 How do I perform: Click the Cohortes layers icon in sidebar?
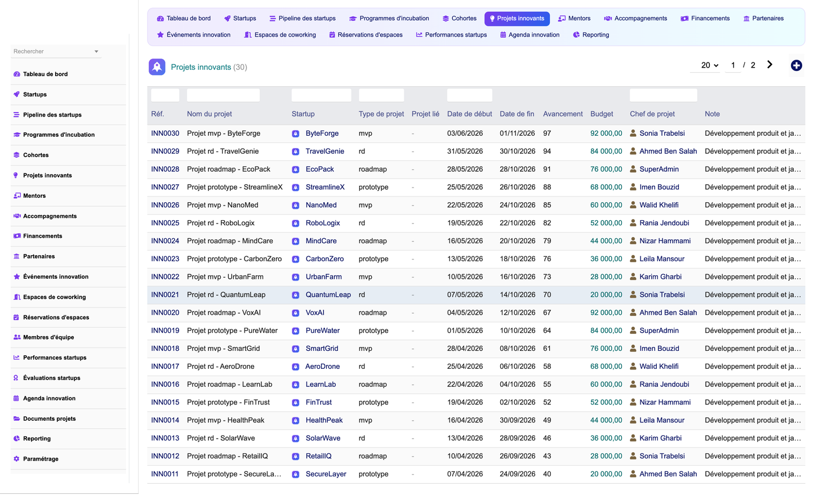click(16, 155)
